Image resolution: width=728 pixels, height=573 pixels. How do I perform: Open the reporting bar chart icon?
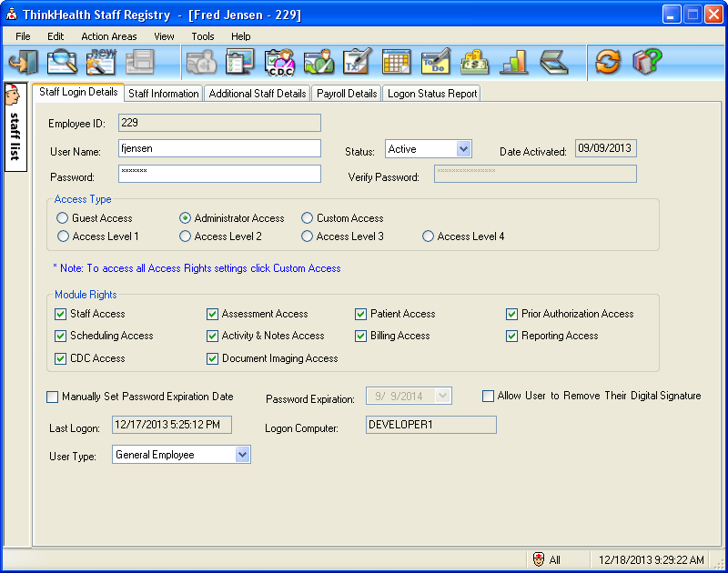tap(513, 62)
